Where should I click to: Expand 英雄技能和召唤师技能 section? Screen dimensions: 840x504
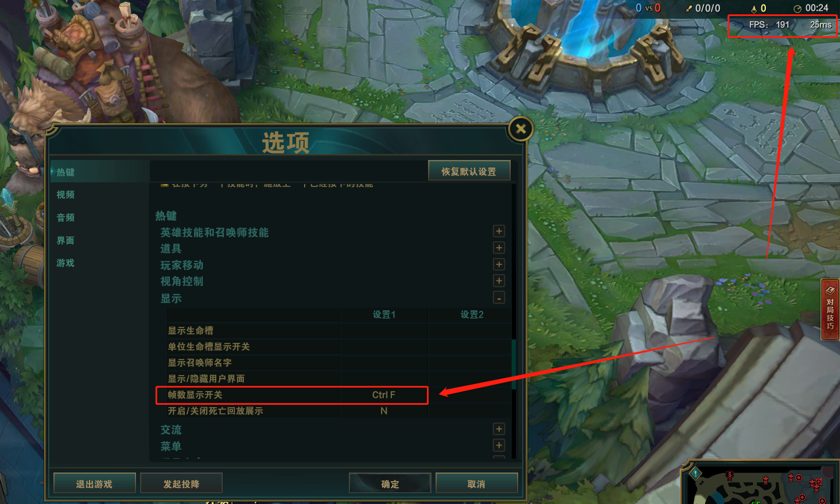[x=499, y=231]
